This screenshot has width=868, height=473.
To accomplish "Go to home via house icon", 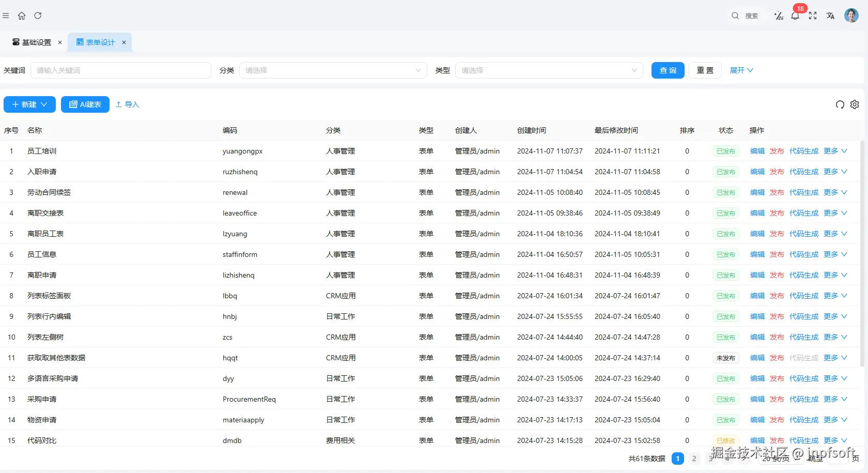I will tap(22, 16).
